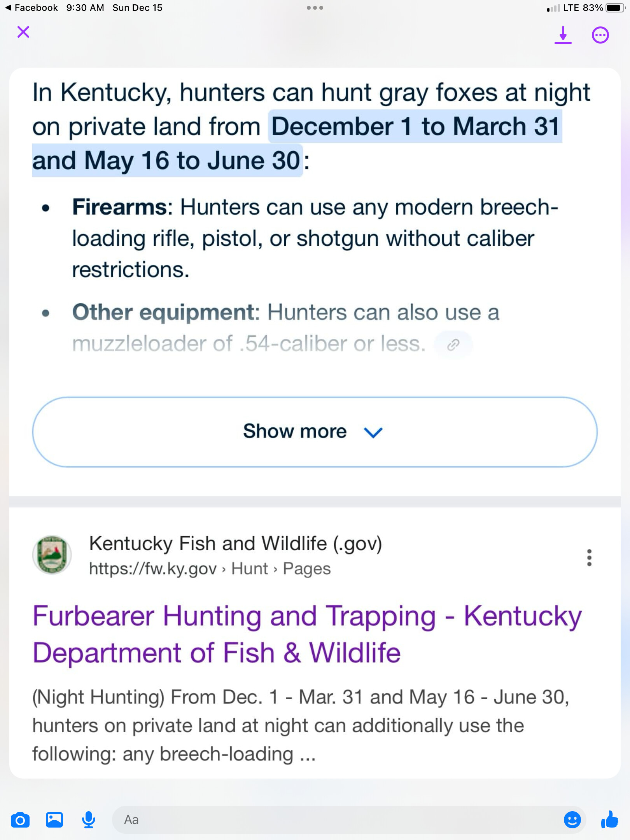Open the three-dot menu for Kentucky result

pyautogui.click(x=589, y=558)
